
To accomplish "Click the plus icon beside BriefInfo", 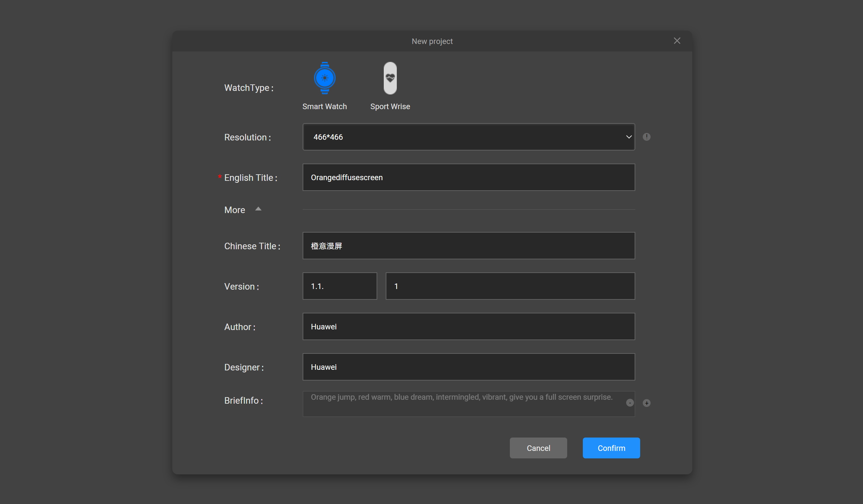I will click(646, 403).
